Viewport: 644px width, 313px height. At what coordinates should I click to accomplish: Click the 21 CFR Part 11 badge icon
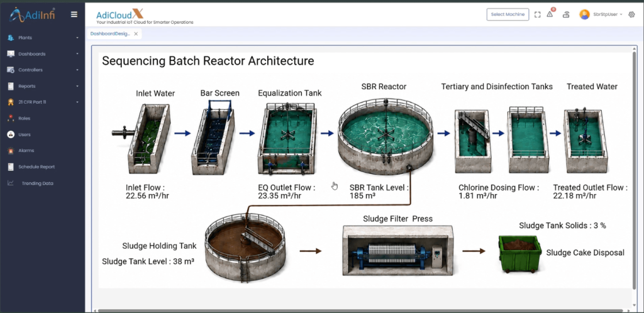click(x=11, y=102)
